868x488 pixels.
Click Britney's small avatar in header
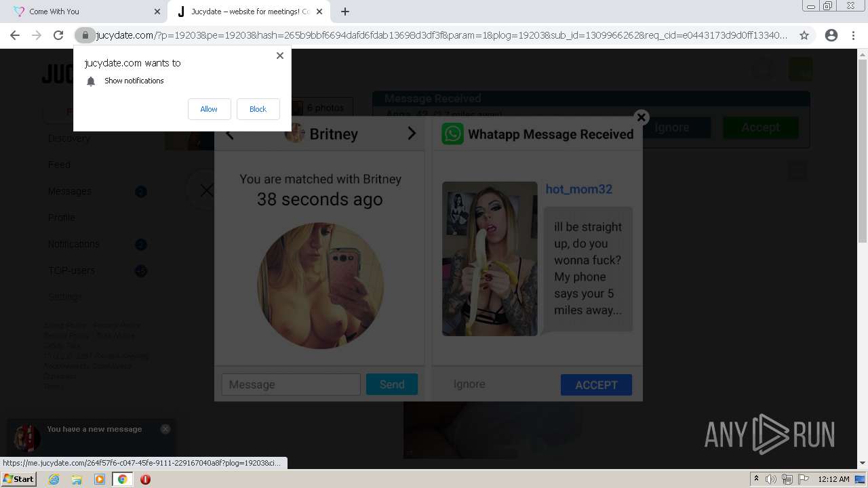[294, 134]
